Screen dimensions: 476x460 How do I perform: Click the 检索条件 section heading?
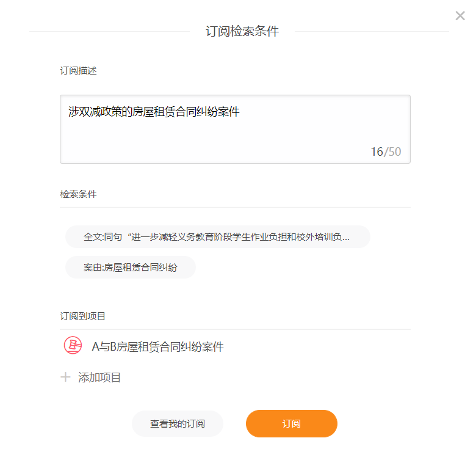(x=78, y=194)
